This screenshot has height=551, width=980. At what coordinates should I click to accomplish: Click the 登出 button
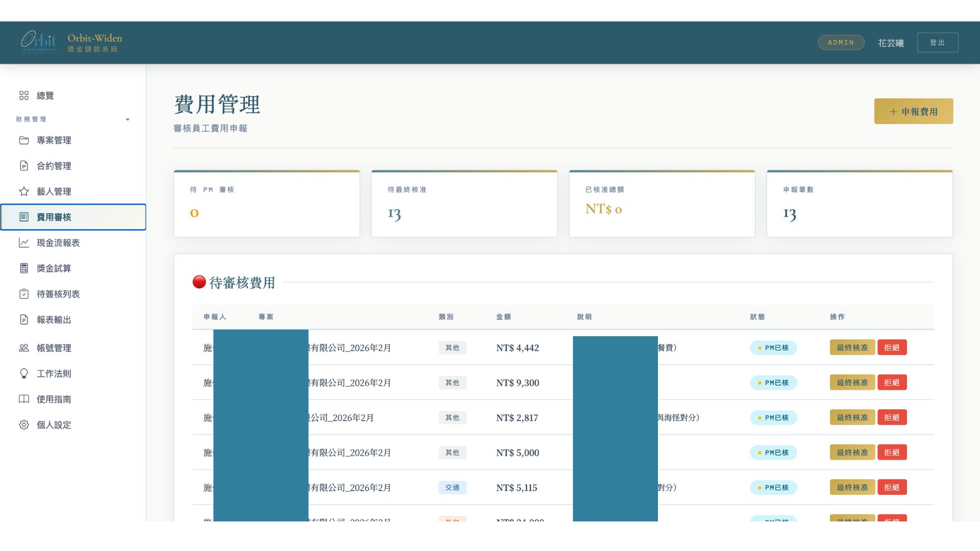point(938,42)
